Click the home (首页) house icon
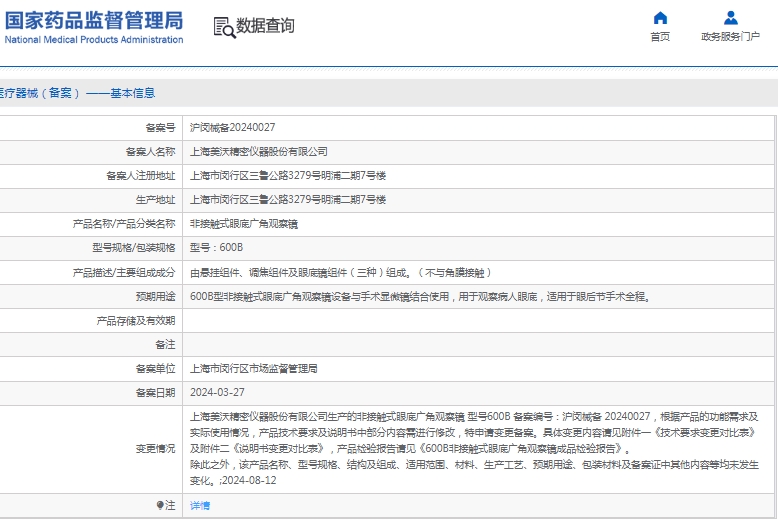Viewport: 778px width, 522px height. coord(660,18)
